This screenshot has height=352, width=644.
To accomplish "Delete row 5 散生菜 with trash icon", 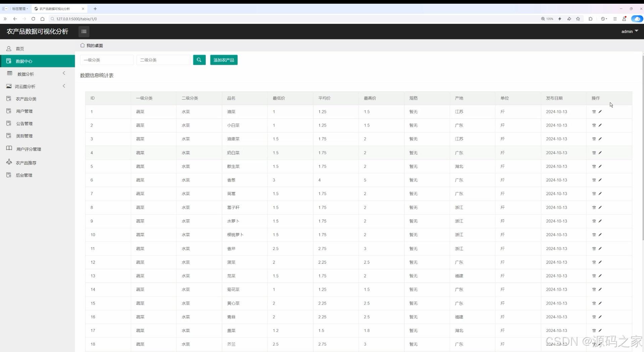I will coord(594,166).
